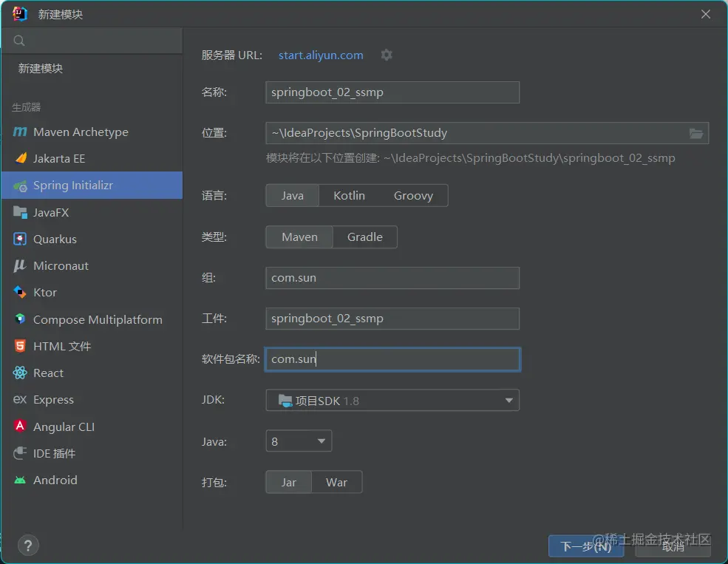Click the Spring Initializr leaf icon
The width and height of the screenshot is (728, 564).
(20, 186)
